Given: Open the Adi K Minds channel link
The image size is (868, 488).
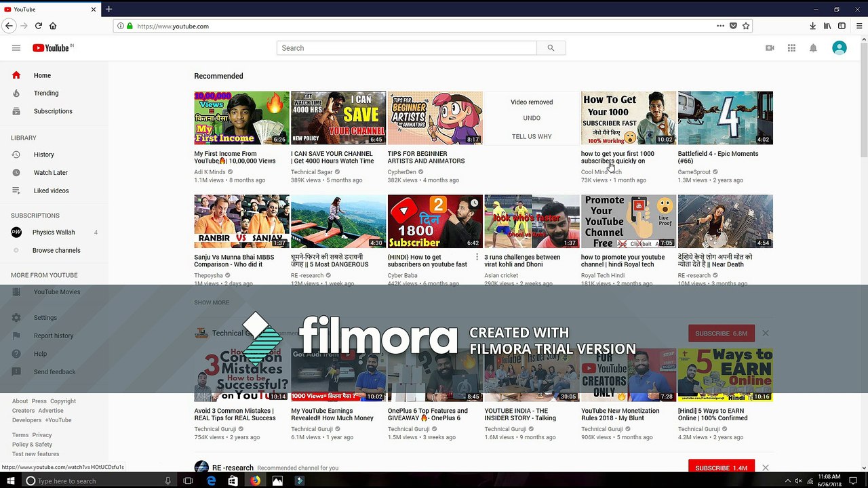Looking at the screenshot, I should [210, 172].
